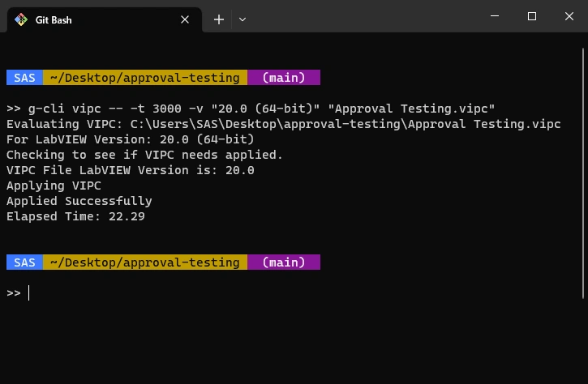Image resolution: width=588 pixels, height=384 pixels.
Task: Click the "Elapsed Time: 22.29" line
Action: (75, 216)
